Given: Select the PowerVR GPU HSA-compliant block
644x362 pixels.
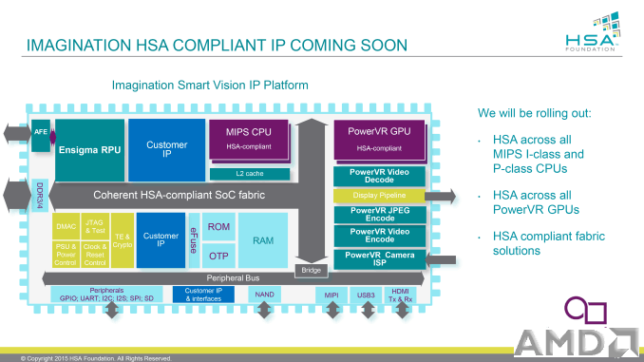Looking at the screenshot, I should pos(379,140).
